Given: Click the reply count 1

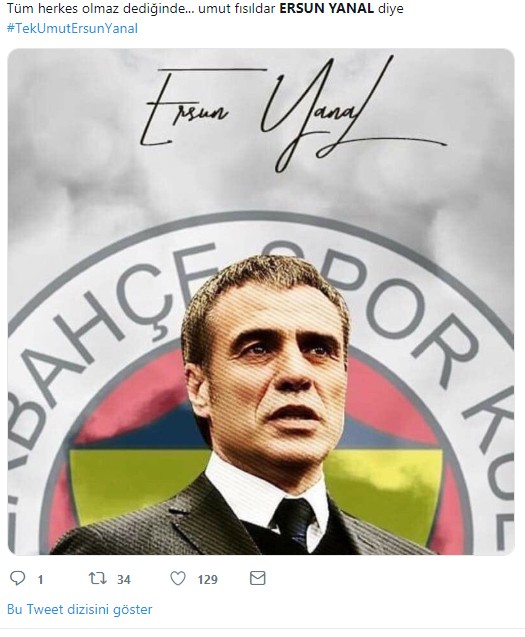Looking at the screenshot, I should tap(40, 579).
